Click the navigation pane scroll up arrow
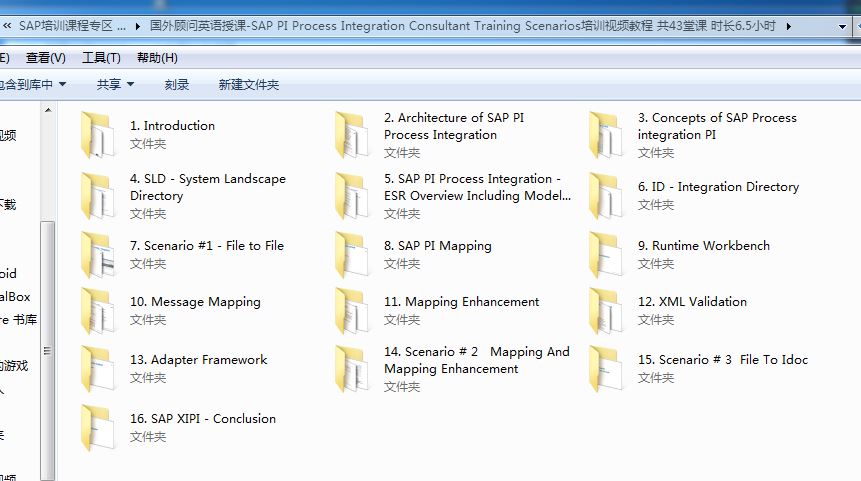 (x=48, y=110)
